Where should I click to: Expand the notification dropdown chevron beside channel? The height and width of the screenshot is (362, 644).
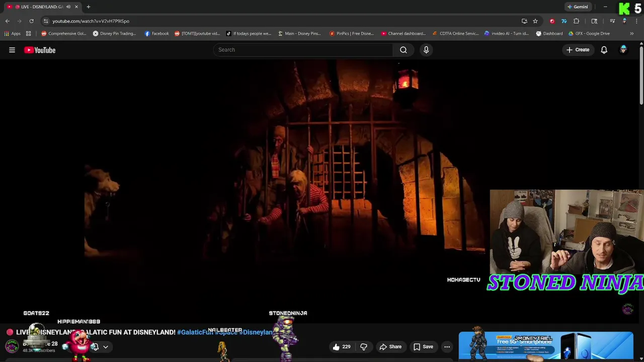pos(106,346)
